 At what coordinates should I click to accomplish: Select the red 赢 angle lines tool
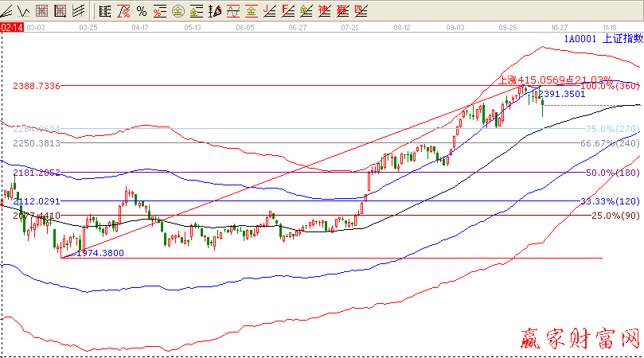[x=343, y=11]
